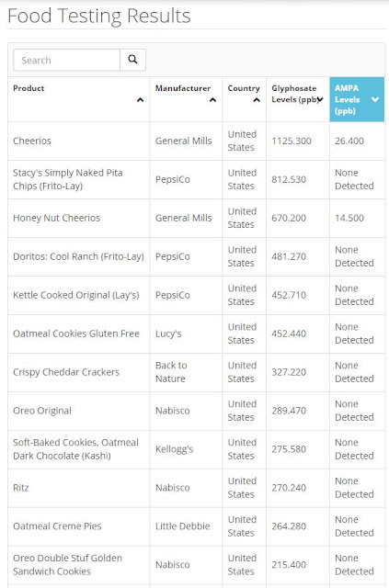Click Honey Nut Cheerios row
Screen dimensions: 389x588
click(196, 218)
